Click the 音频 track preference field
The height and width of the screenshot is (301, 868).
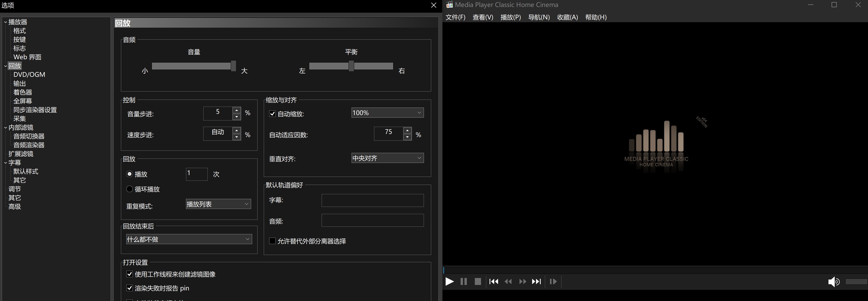372,220
